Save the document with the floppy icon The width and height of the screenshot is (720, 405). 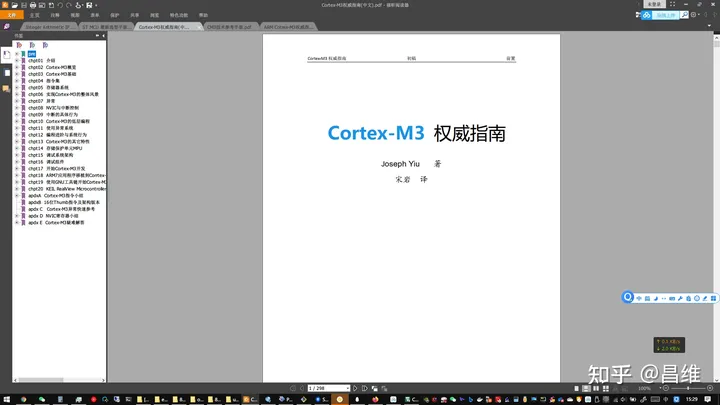pos(24,5)
